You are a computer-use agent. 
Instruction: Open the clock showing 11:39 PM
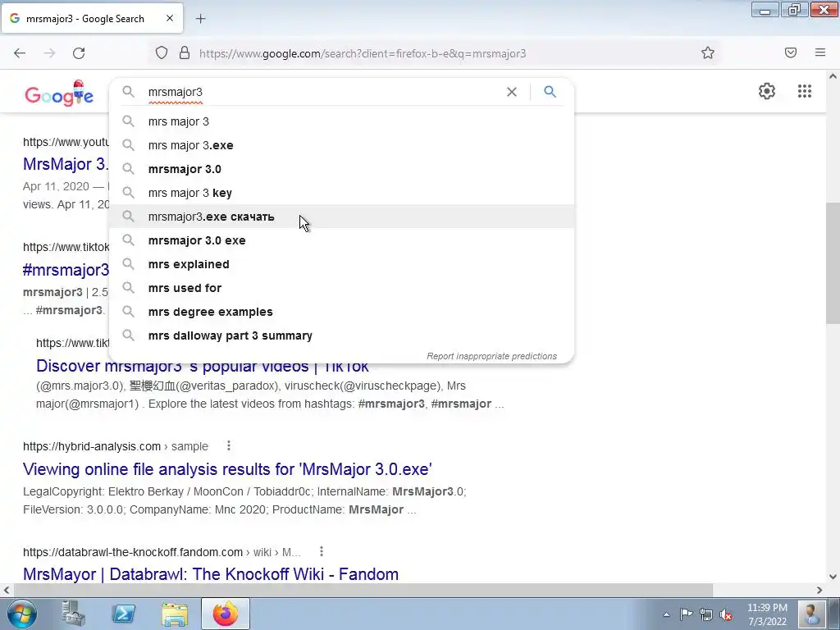767,614
